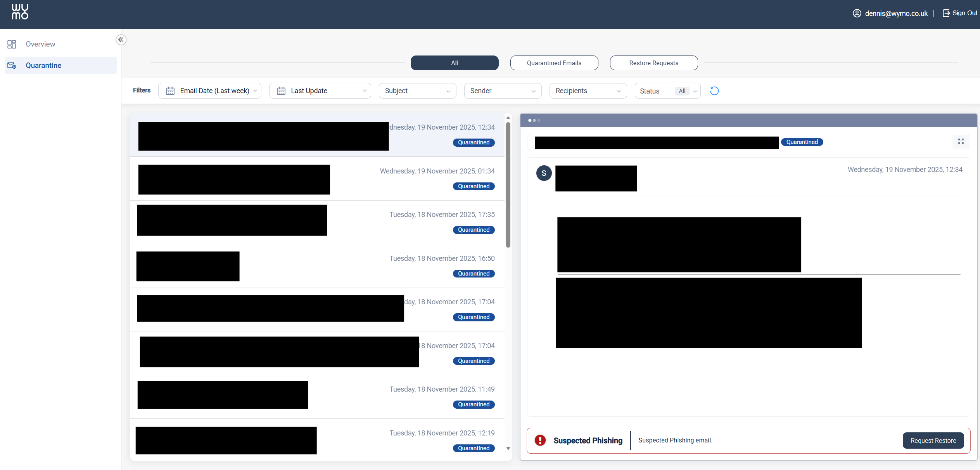Click the Overview dashboard icon
This screenshot has height=470, width=980.
(x=12, y=44)
